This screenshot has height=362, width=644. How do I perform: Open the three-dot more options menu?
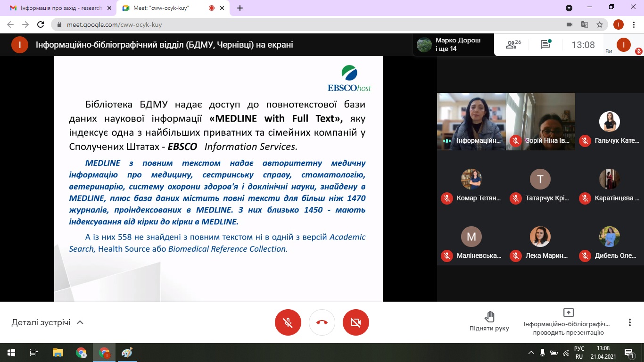(629, 322)
